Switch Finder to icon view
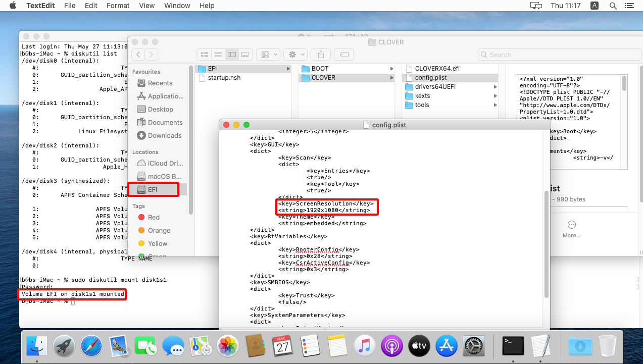Image resolution: width=643 pixels, height=364 pixels. 205,55
